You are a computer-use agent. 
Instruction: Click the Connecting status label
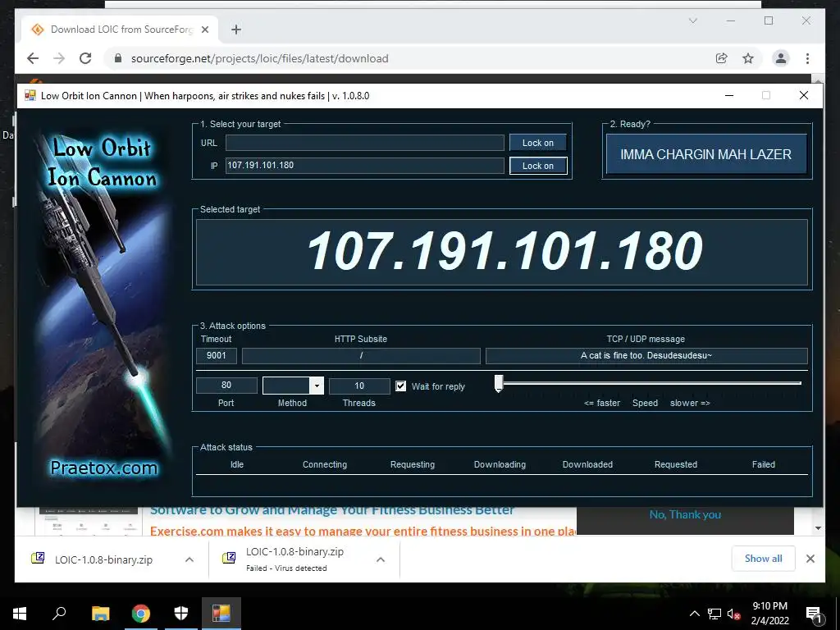click(x=325, y=464)
